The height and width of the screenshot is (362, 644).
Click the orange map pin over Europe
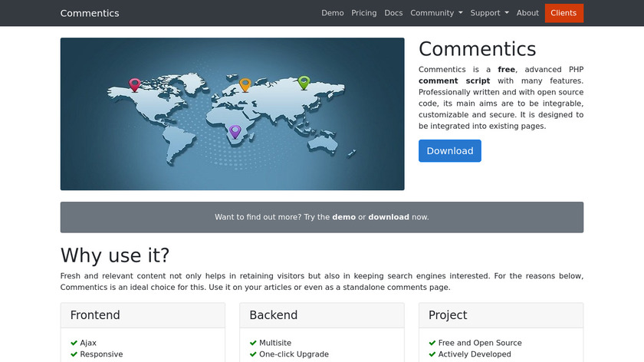point(245,84)
